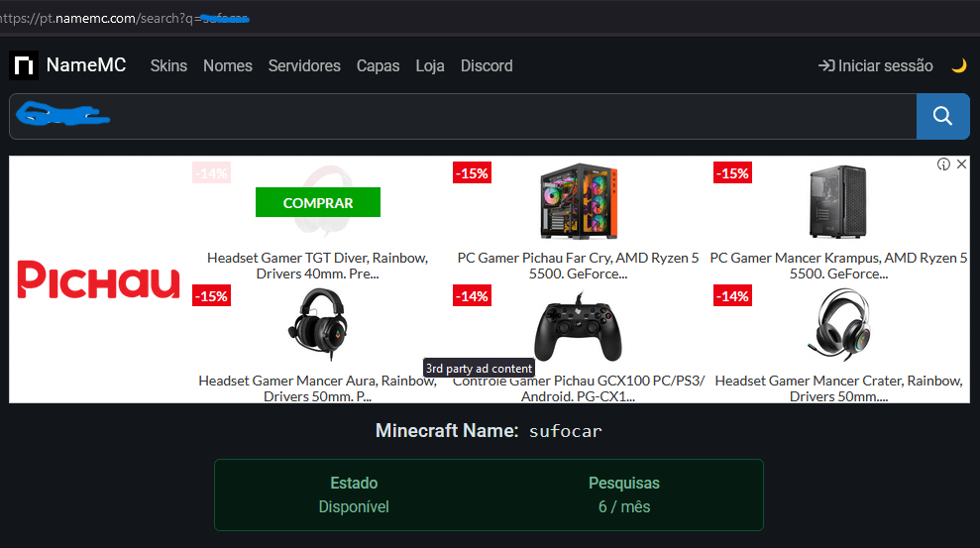Viewport: 980px width, 548px height.
Task: Click the NameMC logo icon
Action: click(x=24, y=65)
